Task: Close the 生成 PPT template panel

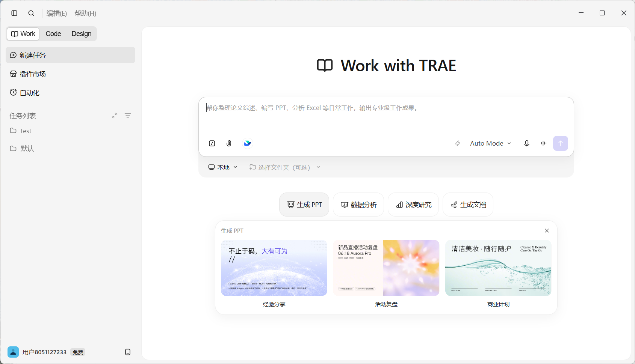Action: (547, 231)
